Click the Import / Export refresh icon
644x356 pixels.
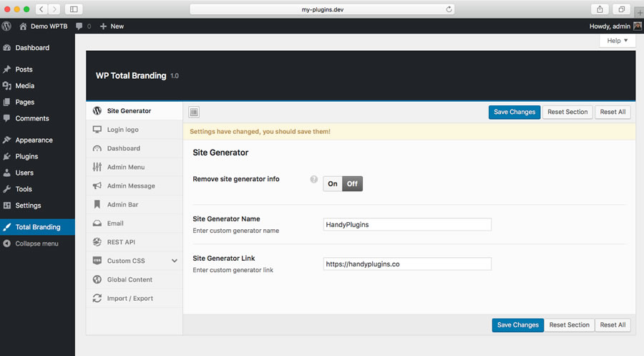pyautogui.click(x=97, y=298)
